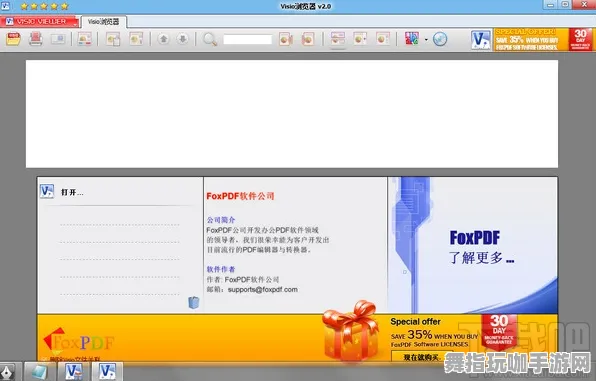Click the blue cube icon in the taskbar

click(39, 371)
